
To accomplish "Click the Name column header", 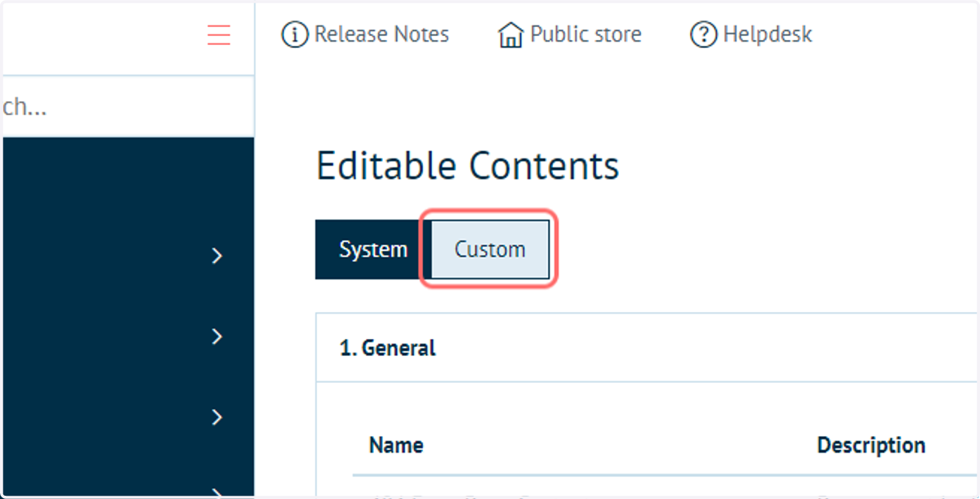I will pos(396,445).
